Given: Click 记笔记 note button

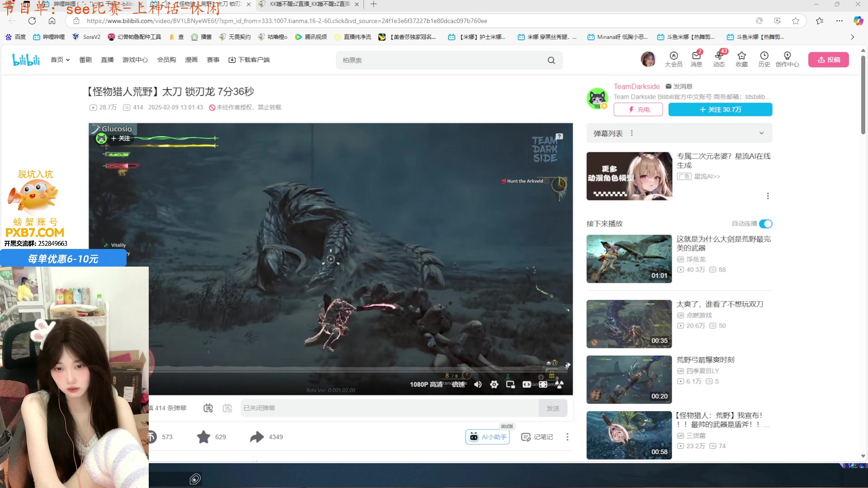Looking at the screenshot, I should 537,437.
